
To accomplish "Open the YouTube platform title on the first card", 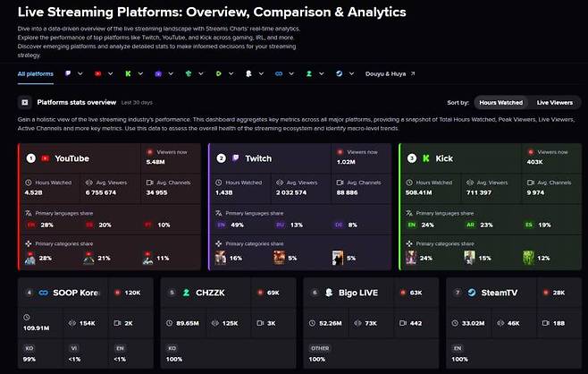I will 72,158.
